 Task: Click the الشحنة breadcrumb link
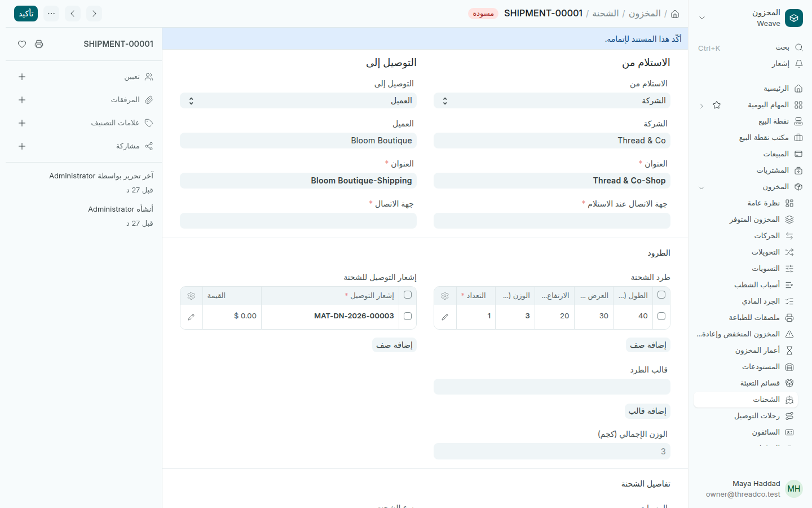click(605, 14)
